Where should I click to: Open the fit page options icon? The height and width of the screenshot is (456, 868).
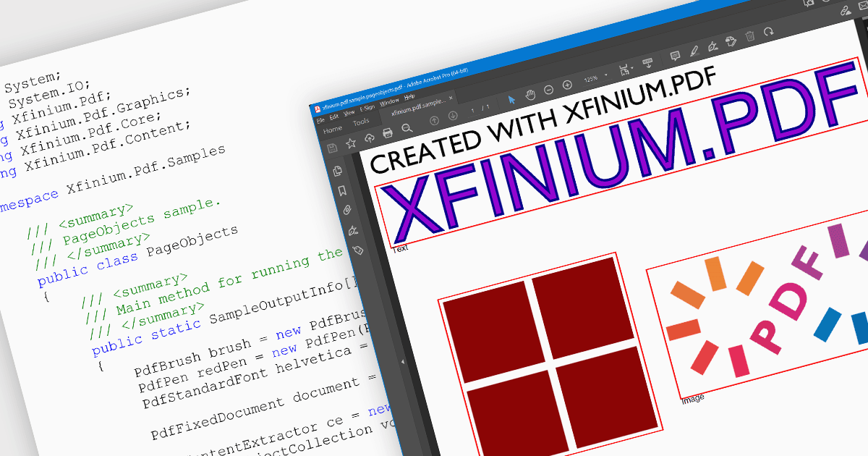pos(626,69)
